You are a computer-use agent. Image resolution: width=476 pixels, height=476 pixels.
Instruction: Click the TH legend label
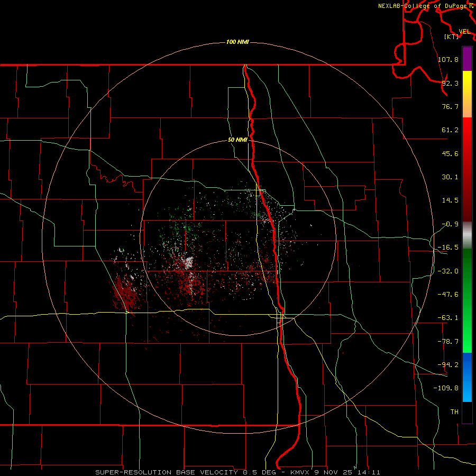pyautogui.click(x=454, y=412)
